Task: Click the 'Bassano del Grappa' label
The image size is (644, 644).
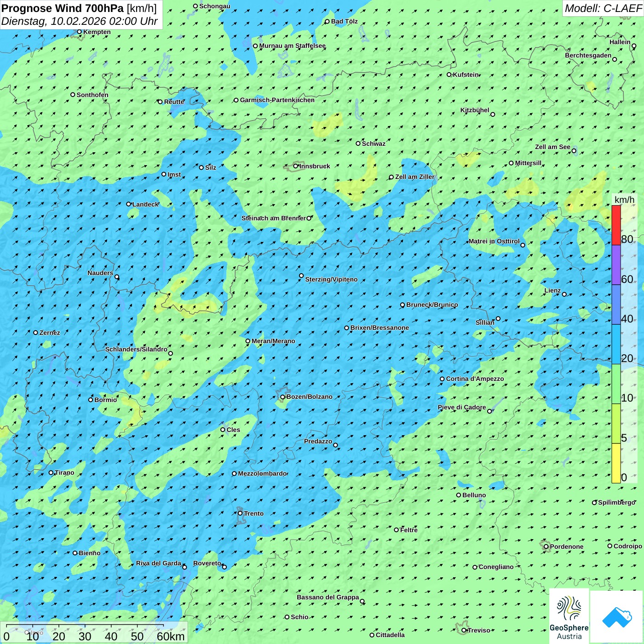Action: pos(328,597)
